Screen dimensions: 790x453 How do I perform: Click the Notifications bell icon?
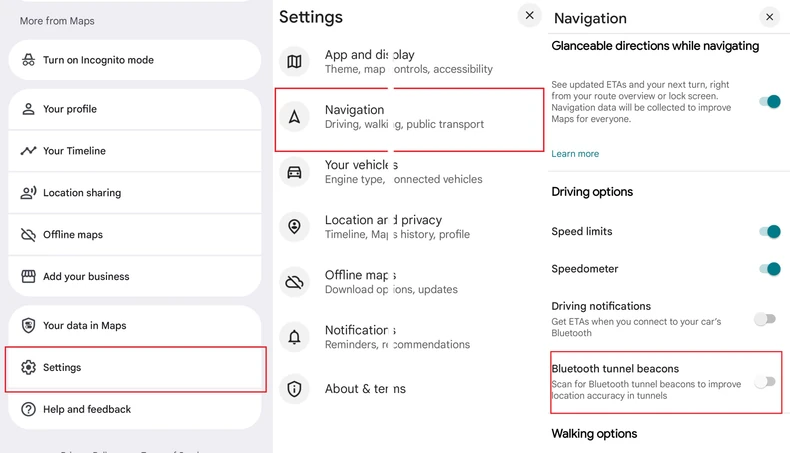pos(294,337)
